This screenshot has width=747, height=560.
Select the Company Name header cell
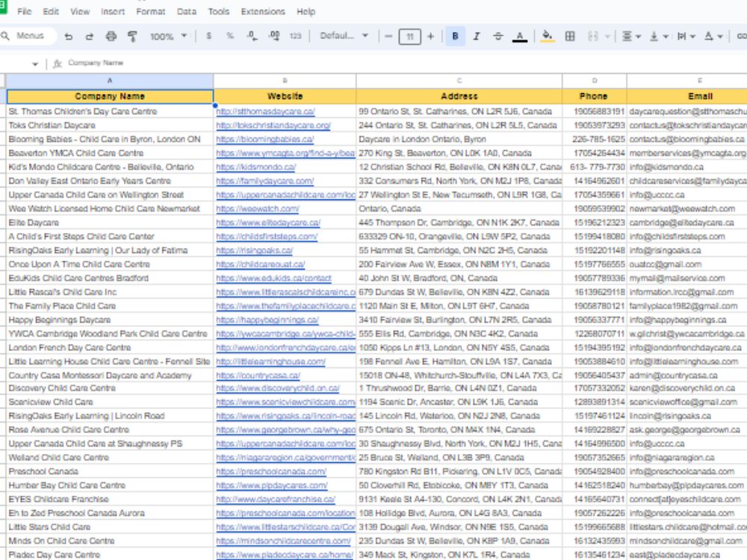pos(110,96)
